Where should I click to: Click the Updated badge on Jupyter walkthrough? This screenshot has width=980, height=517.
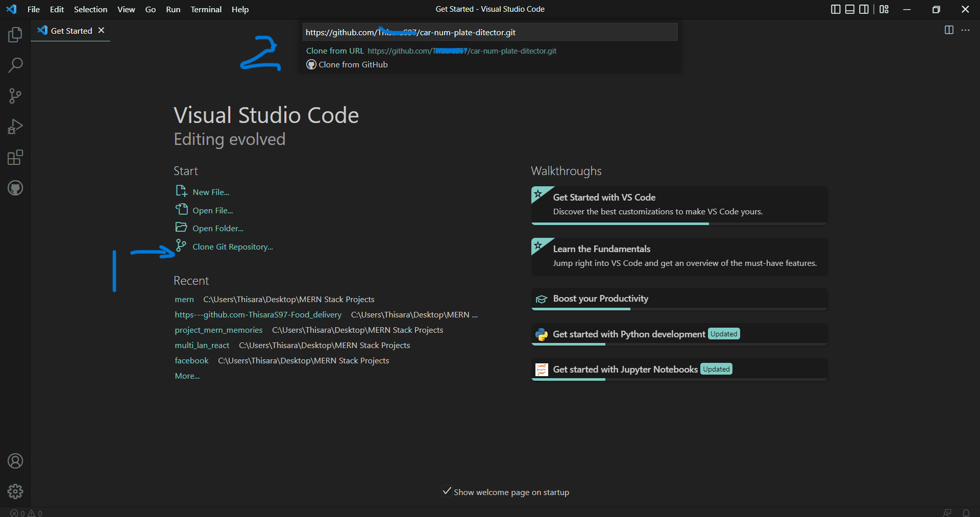[x=717, y=369]
